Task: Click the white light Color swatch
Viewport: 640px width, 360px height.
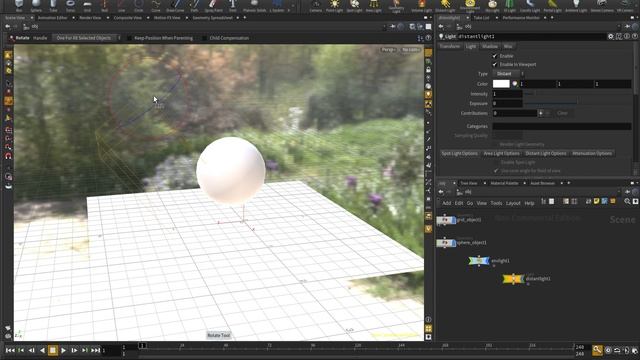Action: 501,84
